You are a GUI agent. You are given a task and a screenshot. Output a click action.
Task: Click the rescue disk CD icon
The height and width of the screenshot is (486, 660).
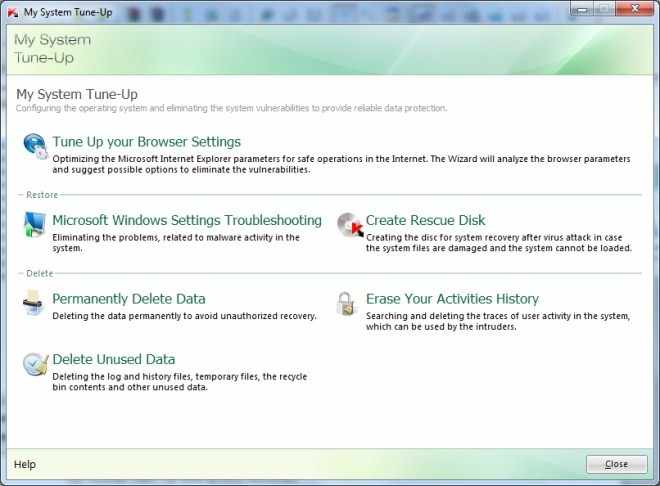click(x=350, y=225)
